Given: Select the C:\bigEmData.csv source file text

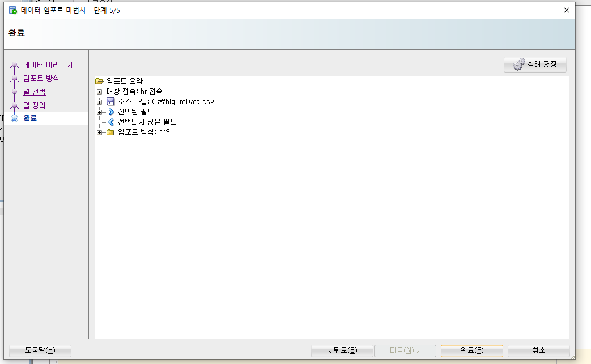Looking at the screenshot, I should point(183,102).
